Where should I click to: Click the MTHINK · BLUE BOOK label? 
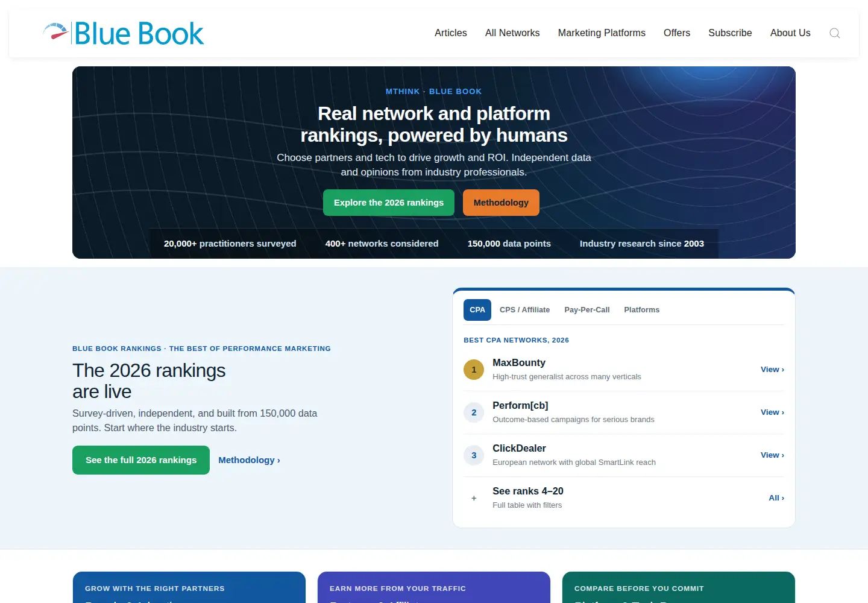coord(434,92)
